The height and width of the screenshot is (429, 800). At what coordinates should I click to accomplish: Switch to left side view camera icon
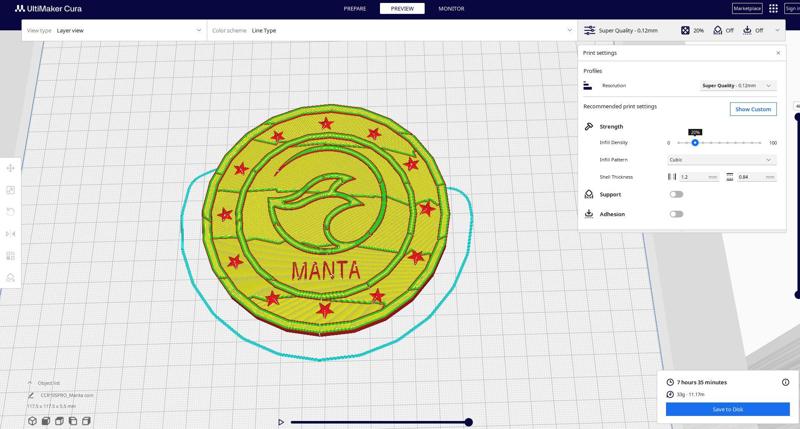pos(72,421)
